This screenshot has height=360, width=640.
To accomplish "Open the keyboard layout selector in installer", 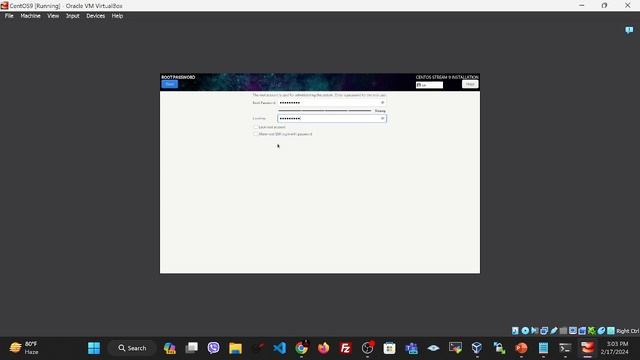I will (x=429, y=85).
